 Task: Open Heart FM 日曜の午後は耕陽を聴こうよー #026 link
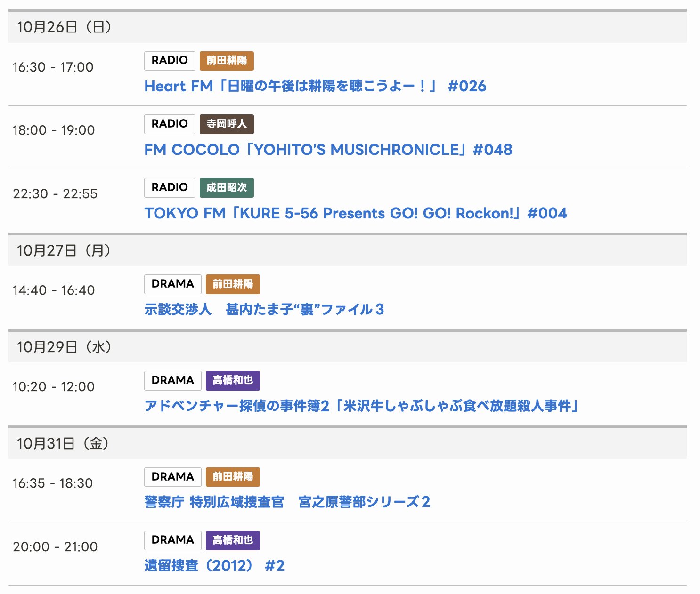(315, 86)
